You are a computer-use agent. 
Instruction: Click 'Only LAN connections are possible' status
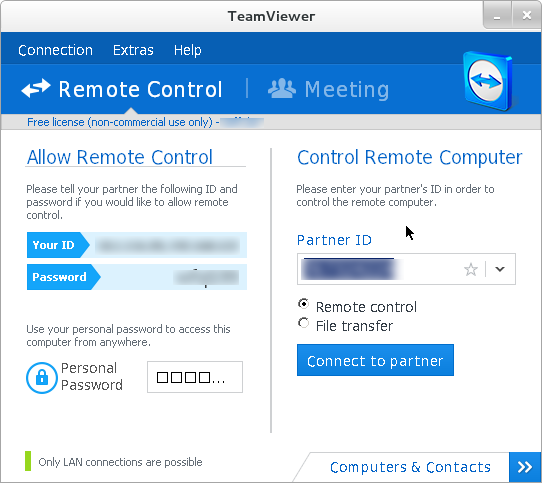tap(120, 462)
